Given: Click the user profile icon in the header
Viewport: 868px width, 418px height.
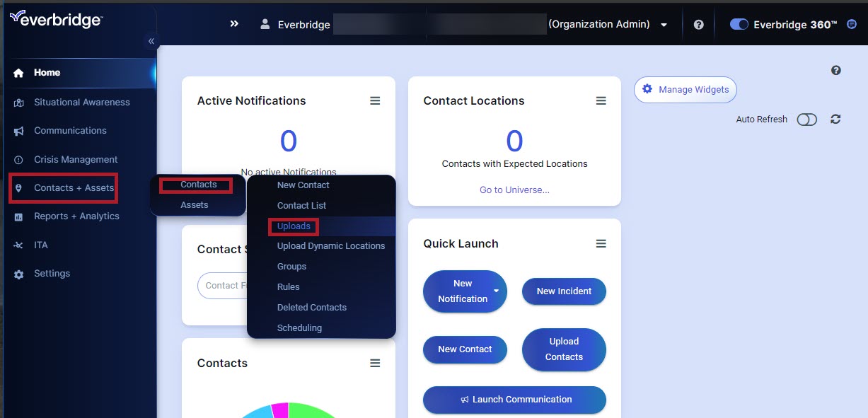Looking at the screenshot, I should pos(265,24).
